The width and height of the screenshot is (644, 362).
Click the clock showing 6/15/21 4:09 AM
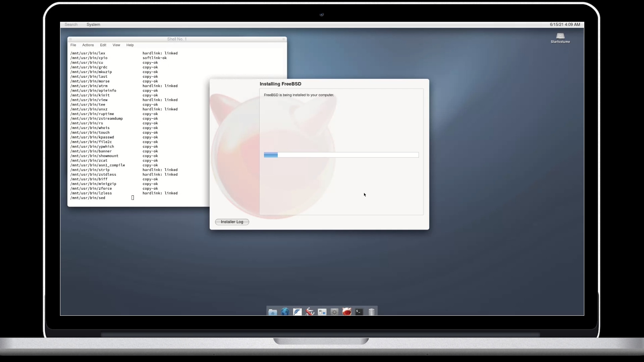pos(565,24)
